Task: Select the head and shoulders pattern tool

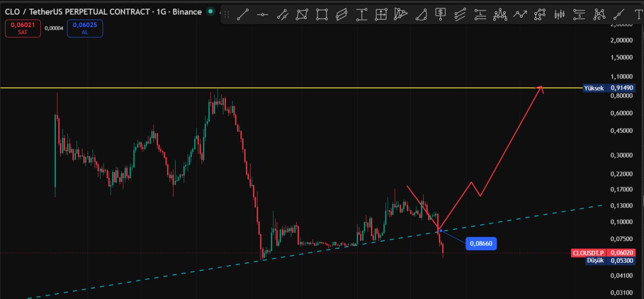Action: (500, 15)
